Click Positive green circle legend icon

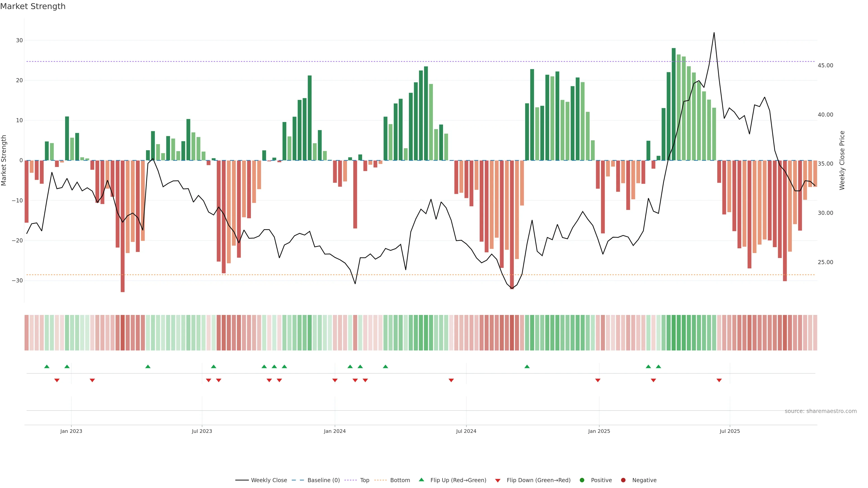click(582, 480)
